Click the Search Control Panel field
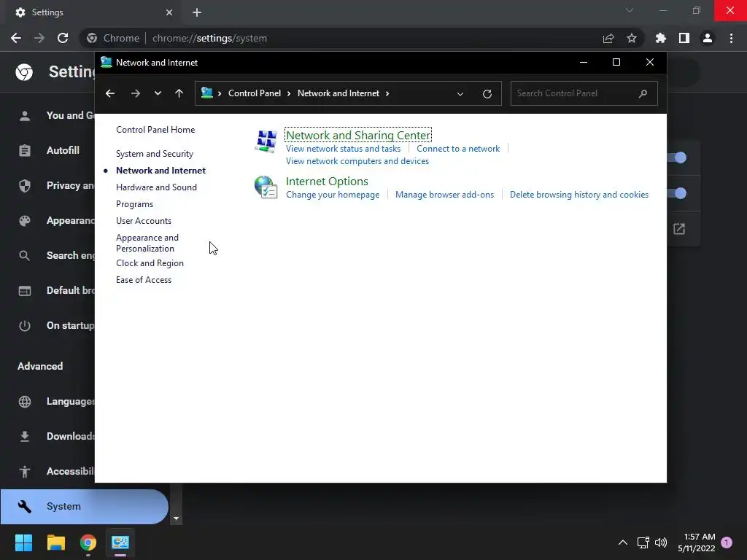 pyautogui.click(x=584, y=93)
